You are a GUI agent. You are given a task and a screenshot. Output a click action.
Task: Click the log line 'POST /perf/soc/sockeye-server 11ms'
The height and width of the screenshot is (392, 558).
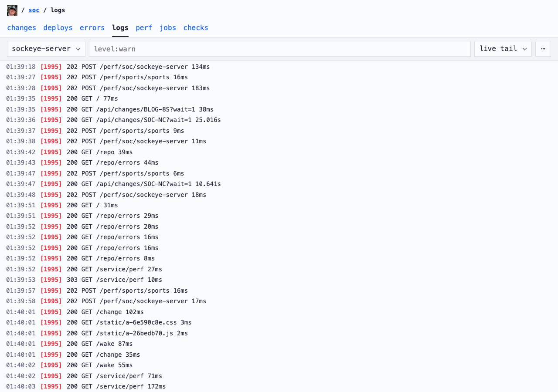[279, 141]
